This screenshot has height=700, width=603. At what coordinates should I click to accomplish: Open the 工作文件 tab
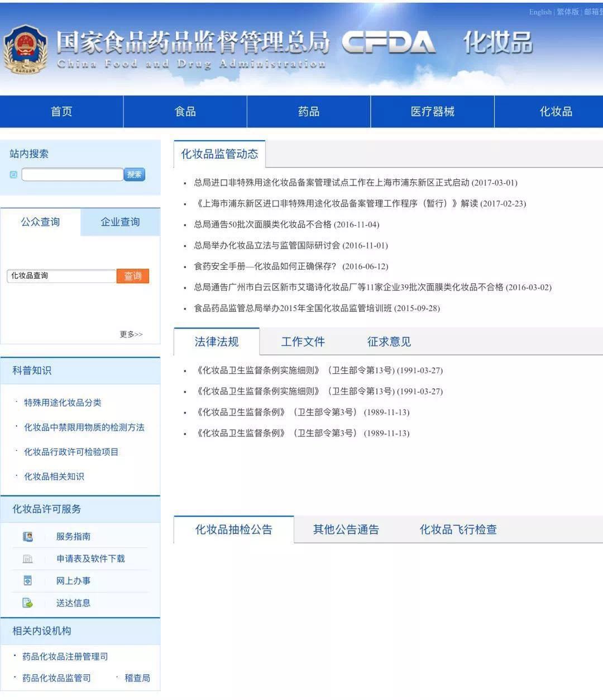(x=303, y=341)
